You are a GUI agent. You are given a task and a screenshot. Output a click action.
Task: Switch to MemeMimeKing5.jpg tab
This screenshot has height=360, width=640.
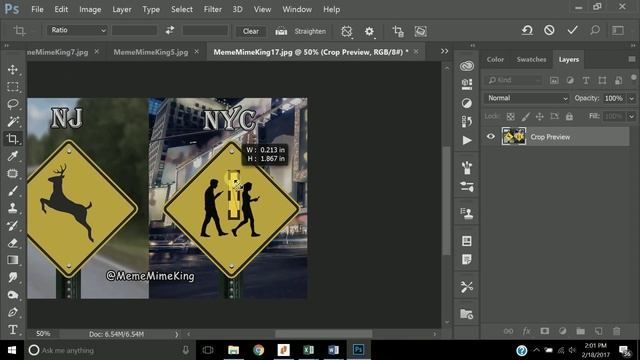(x=151, y=52)
